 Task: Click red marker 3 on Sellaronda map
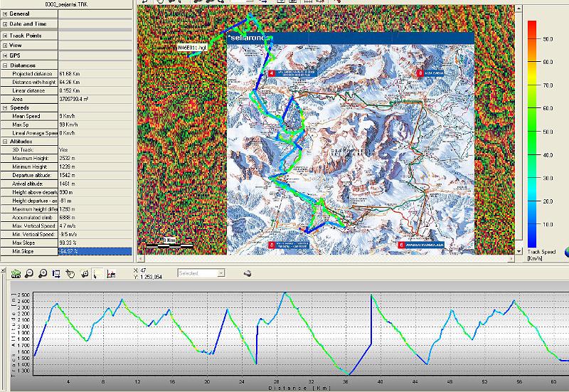[420, 73]
